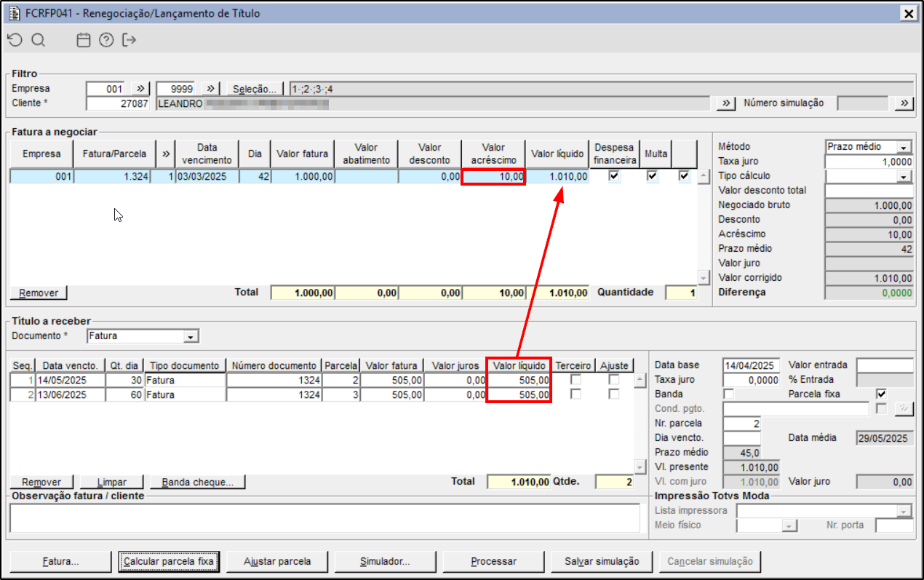Click the Valor desconto total field
924x580 pixels.
click(x=869, y=191)
